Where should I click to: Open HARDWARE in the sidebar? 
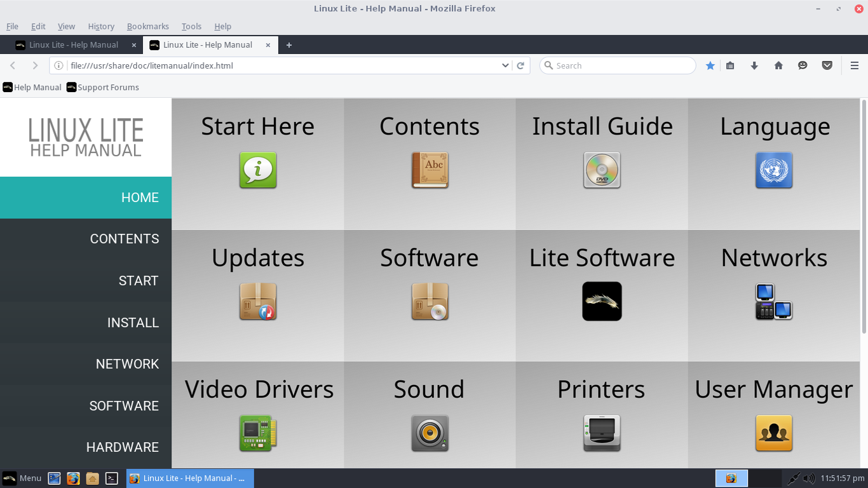point(86,447)
